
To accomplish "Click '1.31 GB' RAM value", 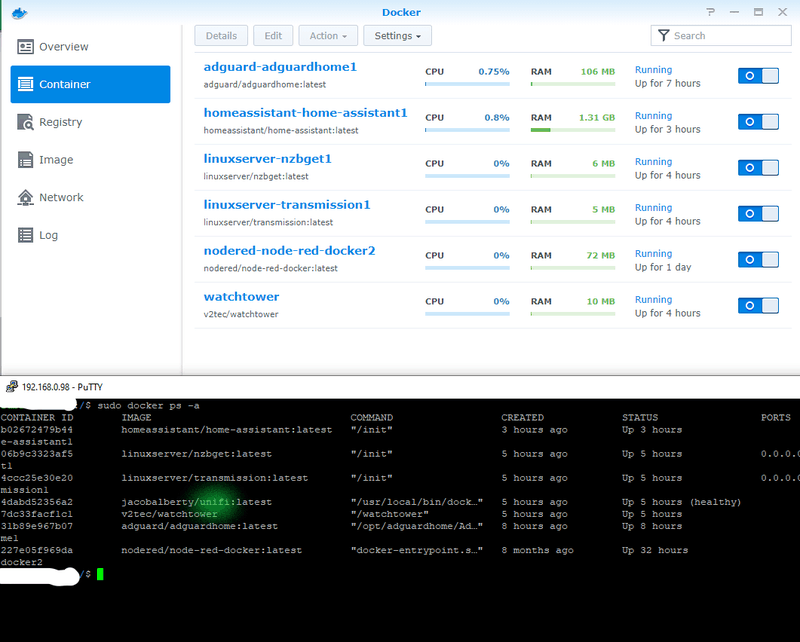I will 596,117.
